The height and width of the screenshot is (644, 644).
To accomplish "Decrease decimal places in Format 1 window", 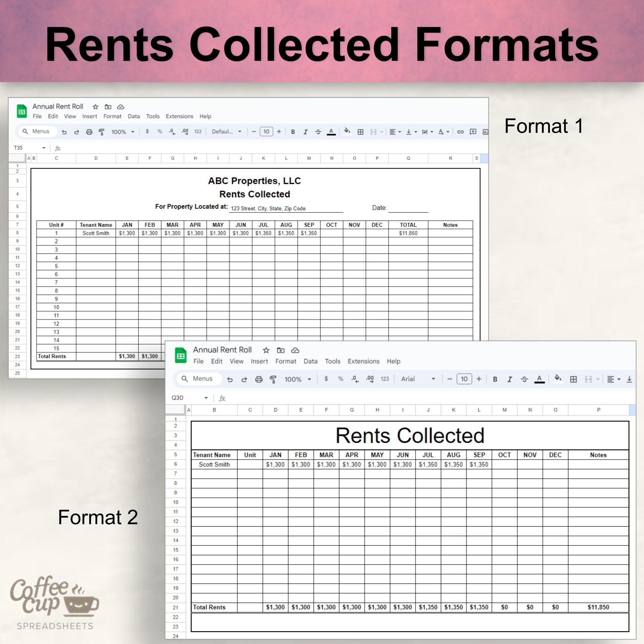I will [x=172, y=131].
